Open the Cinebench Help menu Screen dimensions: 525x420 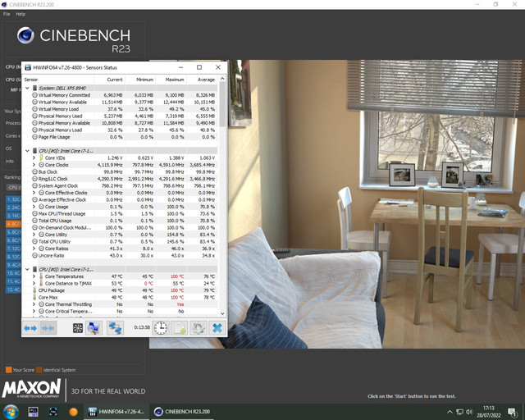coord(21,14)
